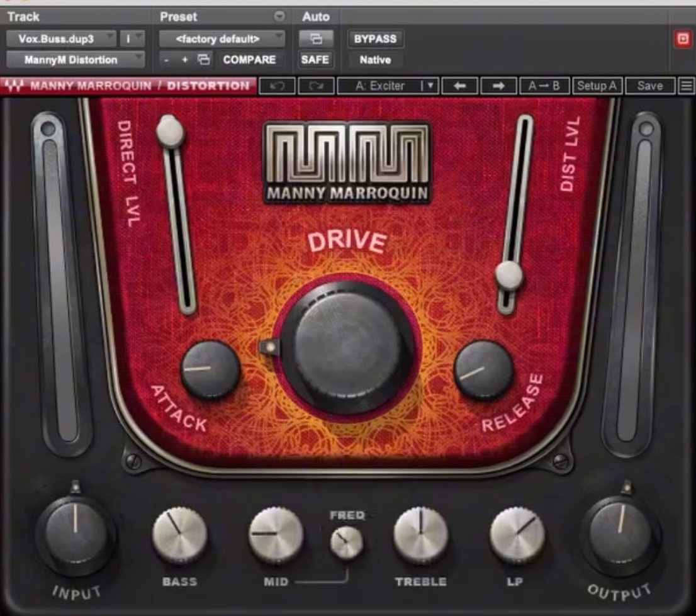Click the ATTACK knob

210,369
